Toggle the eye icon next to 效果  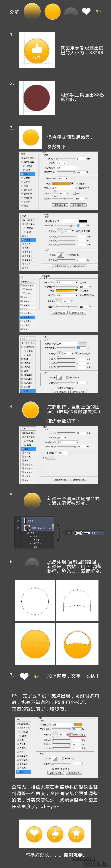[x=28, y=533]
